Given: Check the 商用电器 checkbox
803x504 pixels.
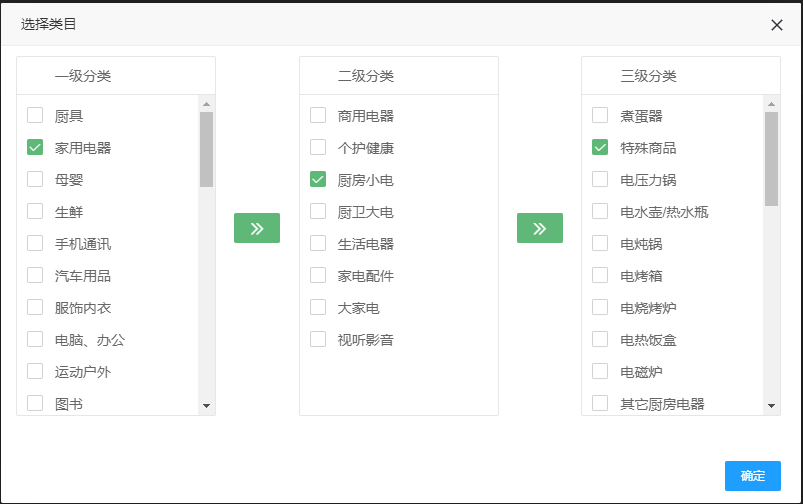Looking at the screenshot, I should [318, 115].
